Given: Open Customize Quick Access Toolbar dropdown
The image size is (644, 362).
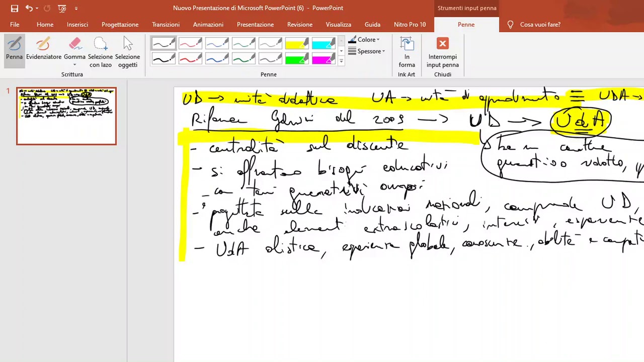Looking at the screenshot, I should pyautogui.click(x=76, y=8).
